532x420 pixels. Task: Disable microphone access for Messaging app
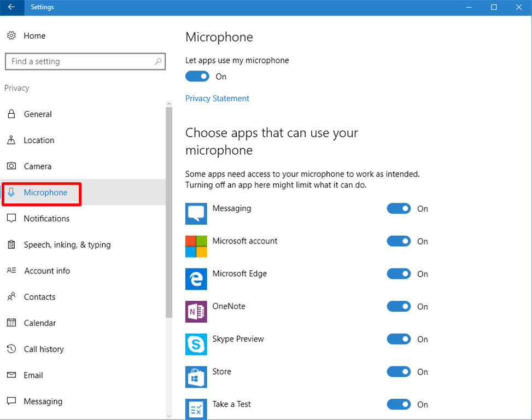(x=399, y=208)
